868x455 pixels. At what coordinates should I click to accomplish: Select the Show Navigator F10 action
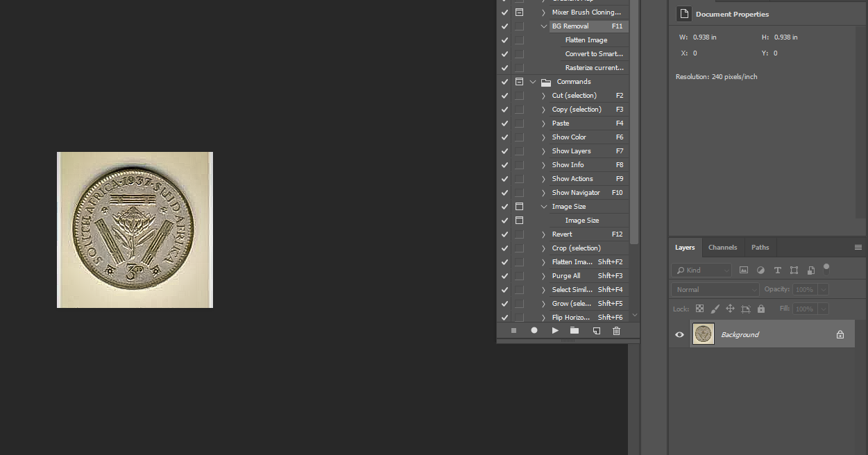589,193
